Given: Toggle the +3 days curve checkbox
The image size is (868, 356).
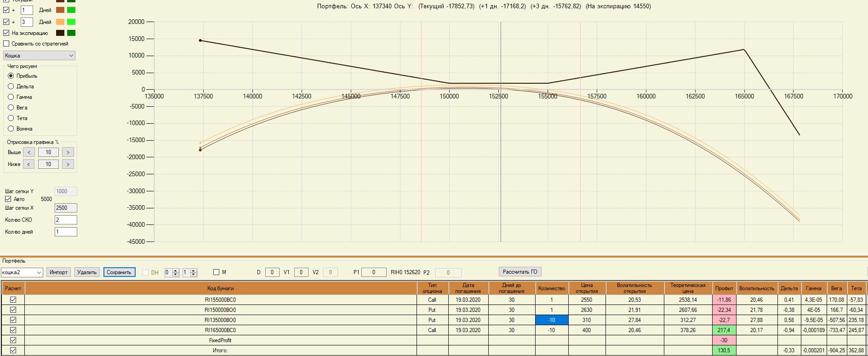Looking at the screenshot, I should pyautogui.click(x=6, y=22).
